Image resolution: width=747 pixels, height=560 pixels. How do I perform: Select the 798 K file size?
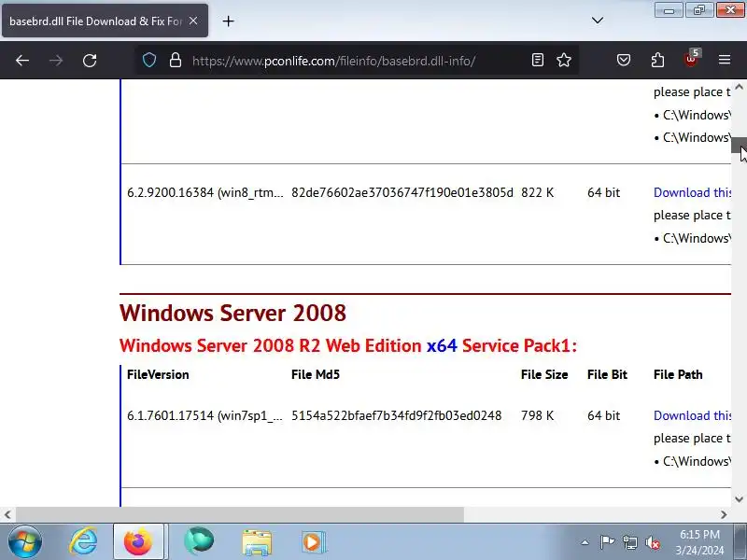tap(538, 415)
